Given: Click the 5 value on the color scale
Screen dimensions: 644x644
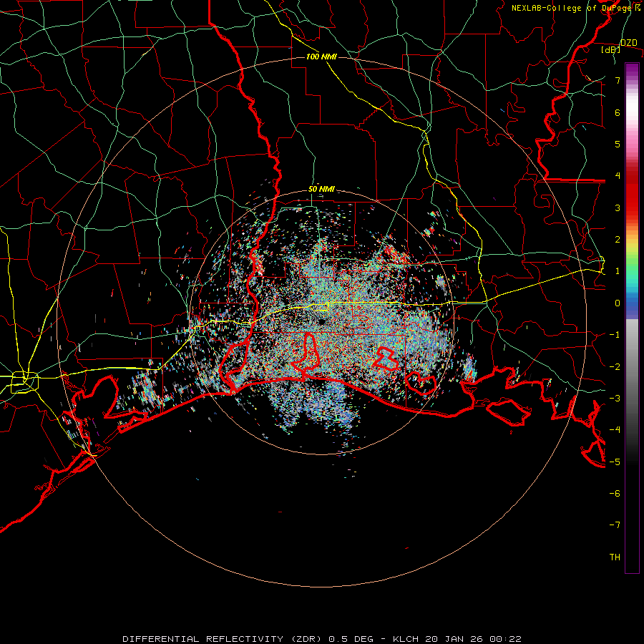Looking at the screenshot, I should (x=618, y=144).
